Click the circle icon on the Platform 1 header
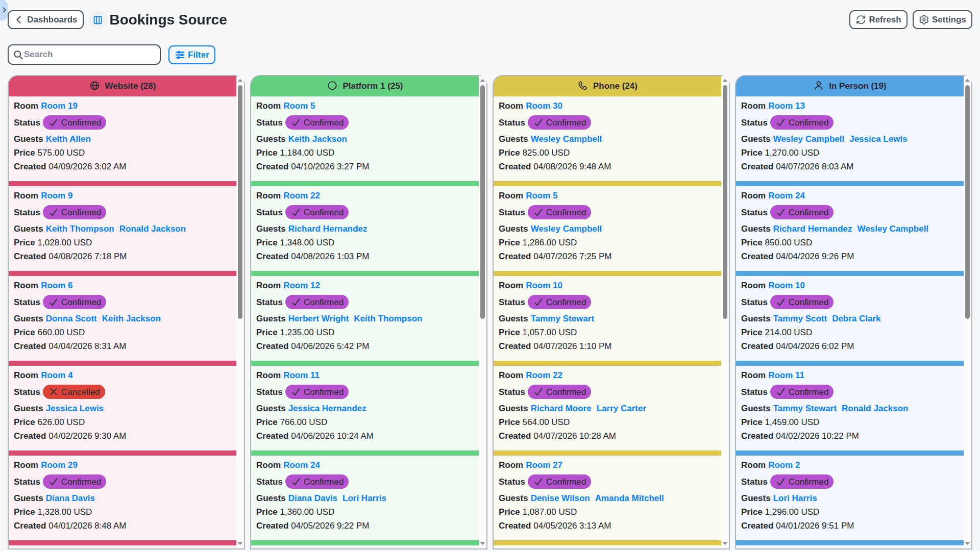Viewport: 980px width, 551px height. click(x=332, y=86)
